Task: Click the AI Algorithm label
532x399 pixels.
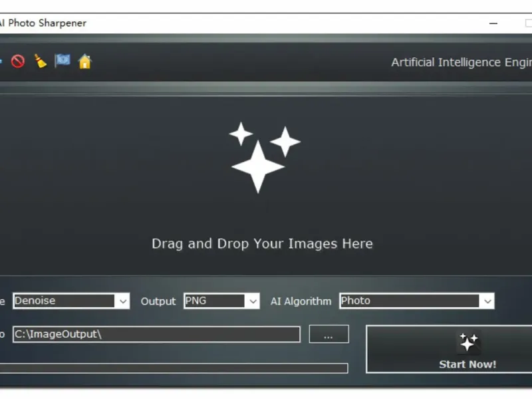Action: click(x=301, y=301)
